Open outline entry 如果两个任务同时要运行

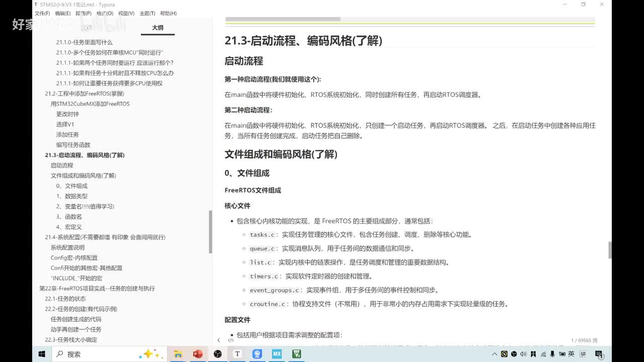pos(115,63)
